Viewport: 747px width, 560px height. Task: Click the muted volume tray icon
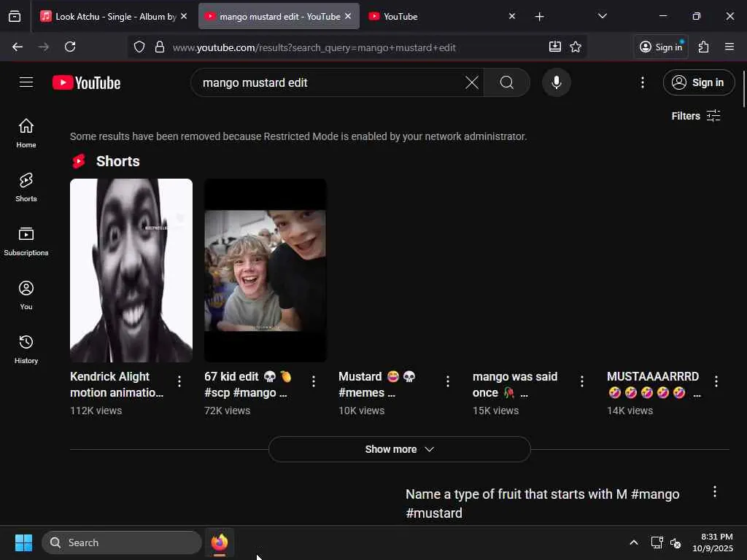[x=676, y=542]
